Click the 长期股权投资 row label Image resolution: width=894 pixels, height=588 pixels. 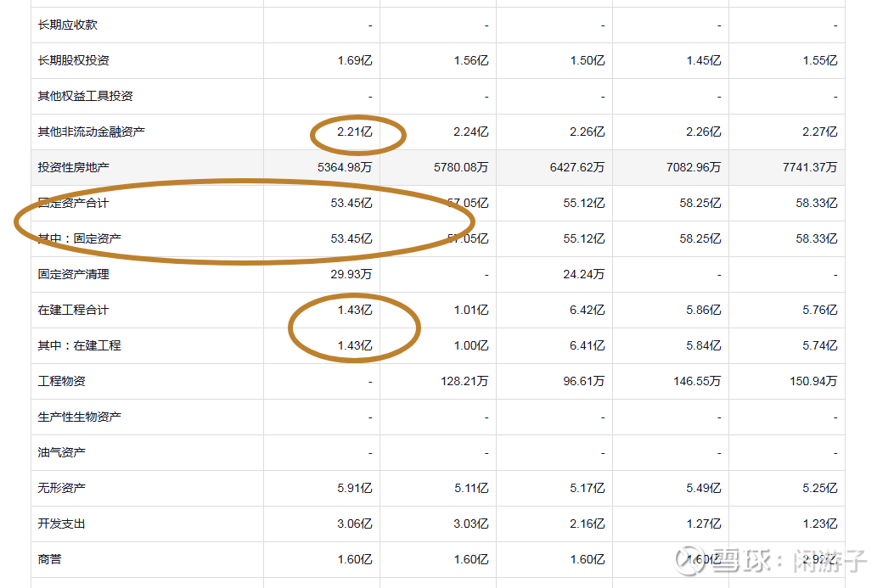click(73, 61)
